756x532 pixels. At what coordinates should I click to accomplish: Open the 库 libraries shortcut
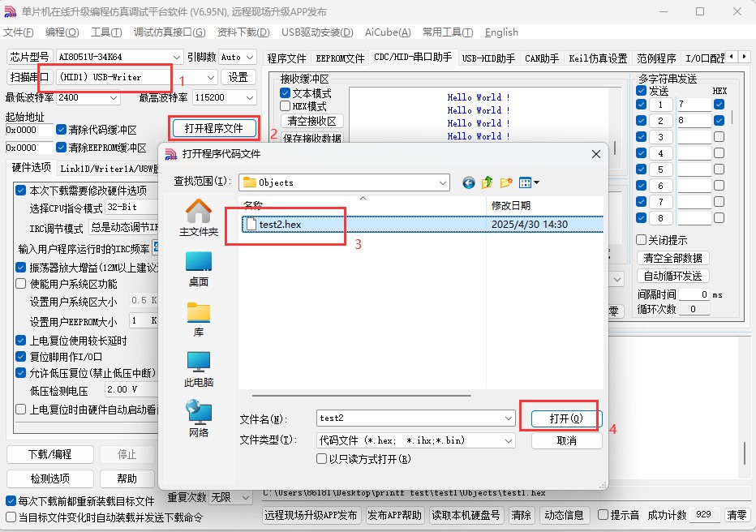pyautogui.click(x=199, y=320)
